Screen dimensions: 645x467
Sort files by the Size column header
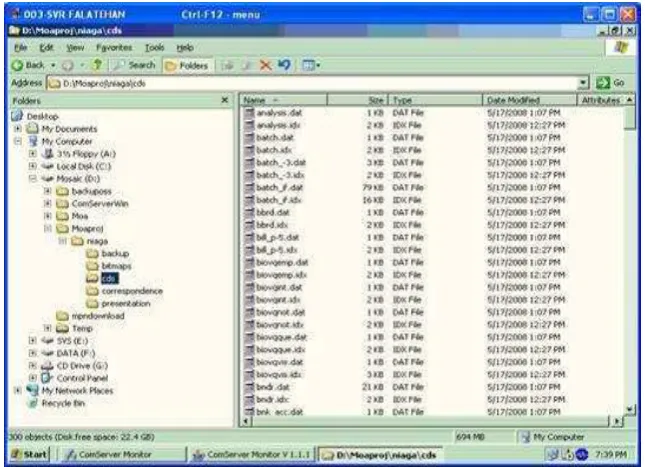[357, 100]
